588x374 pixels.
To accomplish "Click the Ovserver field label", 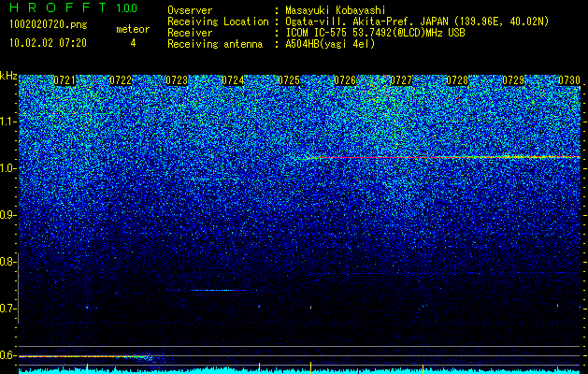I will pyautogui.click(x=190, y=10).
